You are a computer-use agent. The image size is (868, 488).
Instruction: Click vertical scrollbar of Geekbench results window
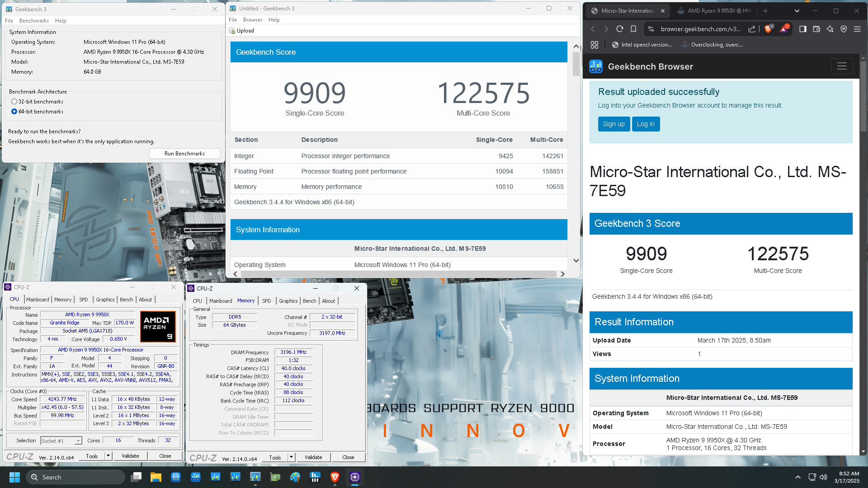pos(576,64)
